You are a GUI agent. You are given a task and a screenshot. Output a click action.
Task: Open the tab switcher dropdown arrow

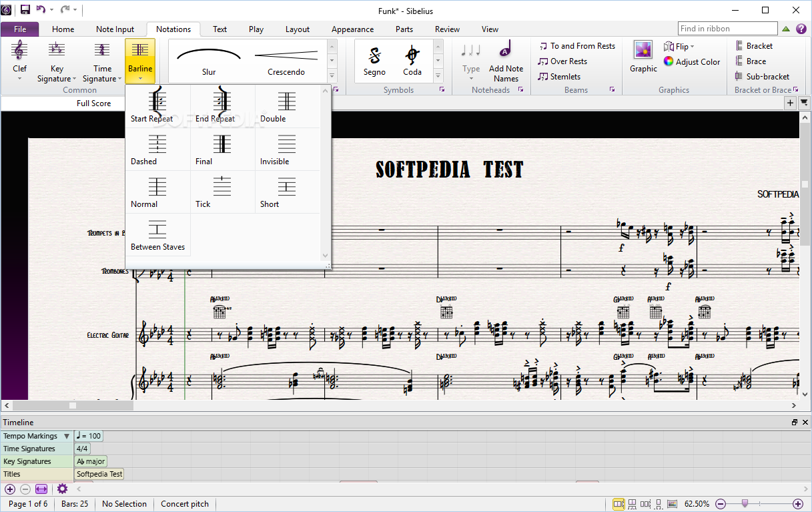click(804, 103)
